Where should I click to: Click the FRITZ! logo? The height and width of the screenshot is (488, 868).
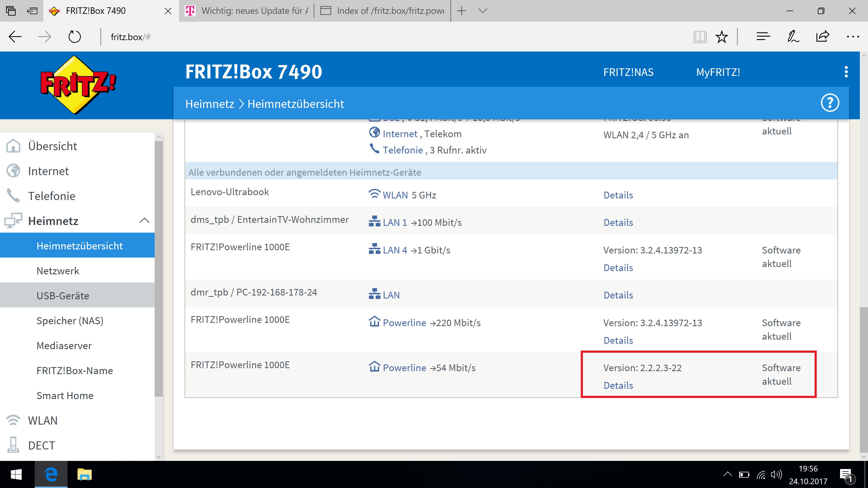[x=78, y=85]
